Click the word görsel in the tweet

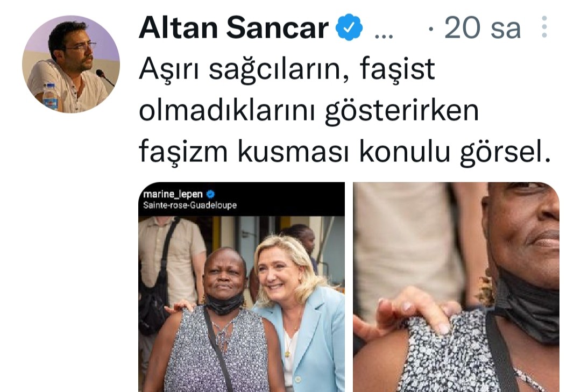point(505,152)
